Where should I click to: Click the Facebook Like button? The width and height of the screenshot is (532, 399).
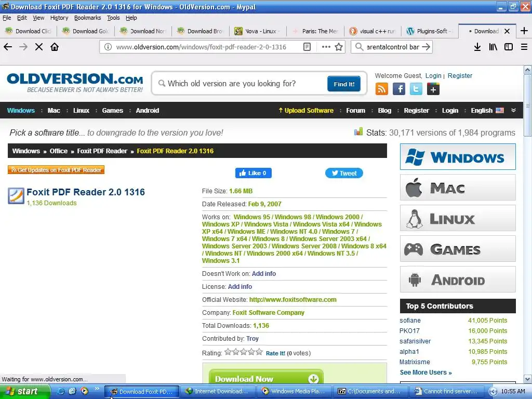[253, 173]
